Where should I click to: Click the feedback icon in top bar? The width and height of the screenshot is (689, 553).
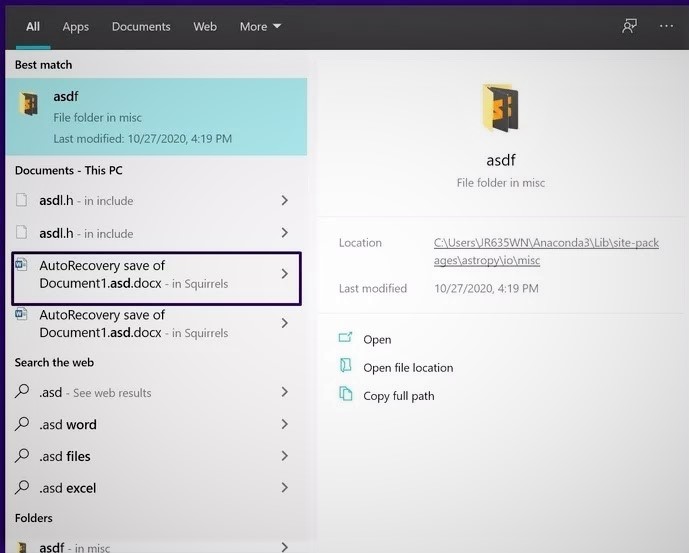point(629,26)
